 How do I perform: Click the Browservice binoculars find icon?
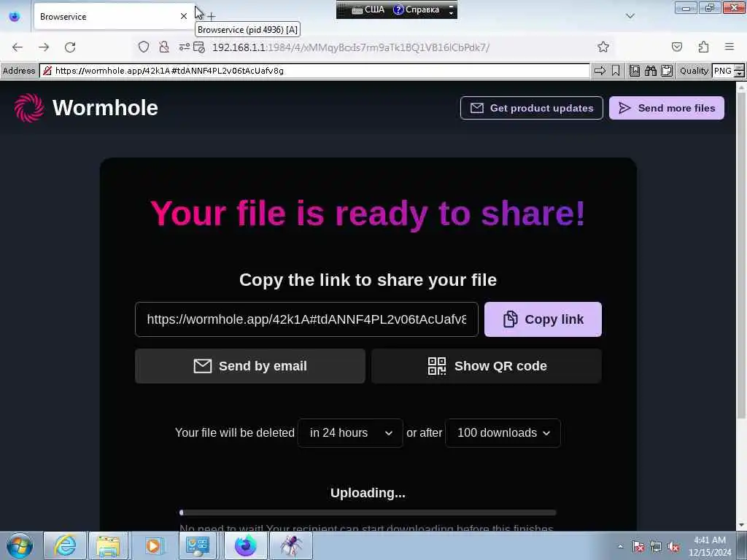[x=651, y=71]
